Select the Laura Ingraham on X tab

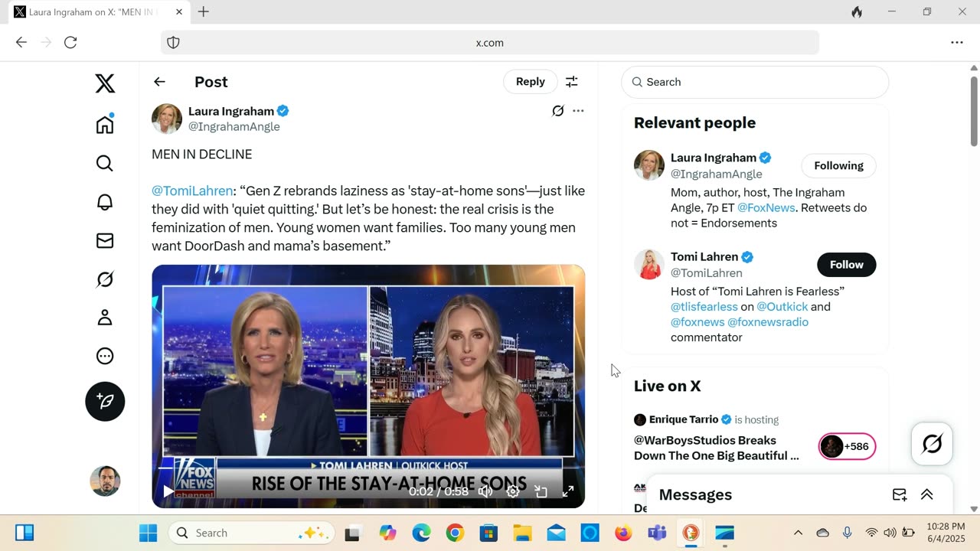[x=97, y=12]
